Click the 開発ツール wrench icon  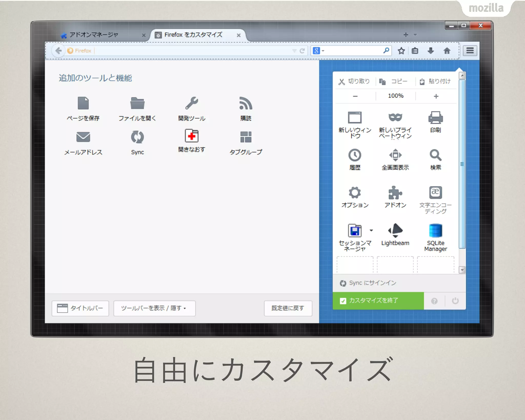coord(191,103)
